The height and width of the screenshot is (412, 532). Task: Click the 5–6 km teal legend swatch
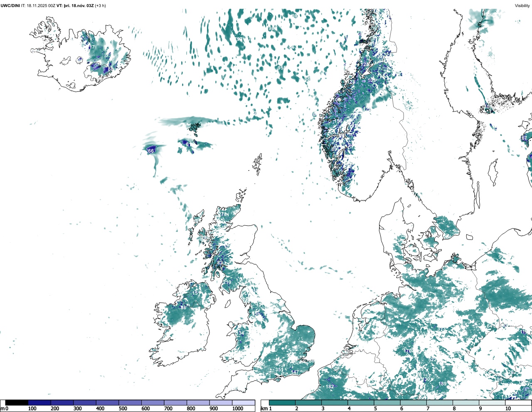point(387,403)
